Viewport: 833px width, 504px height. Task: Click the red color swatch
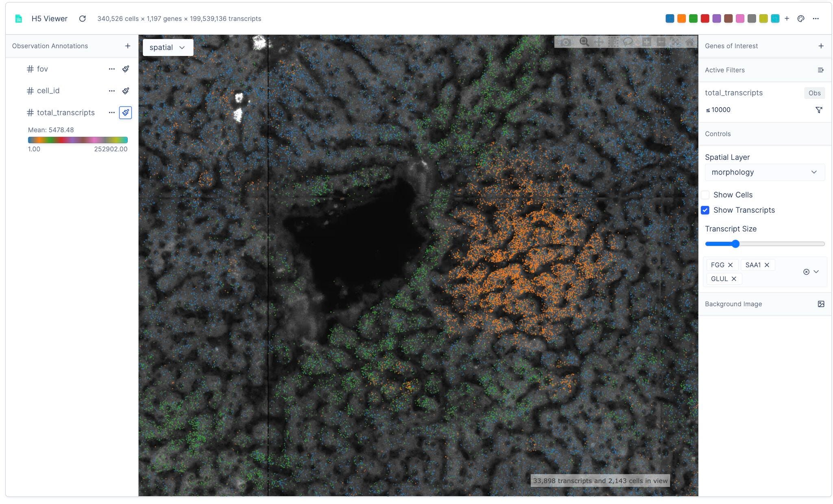[x=705, y=19]
